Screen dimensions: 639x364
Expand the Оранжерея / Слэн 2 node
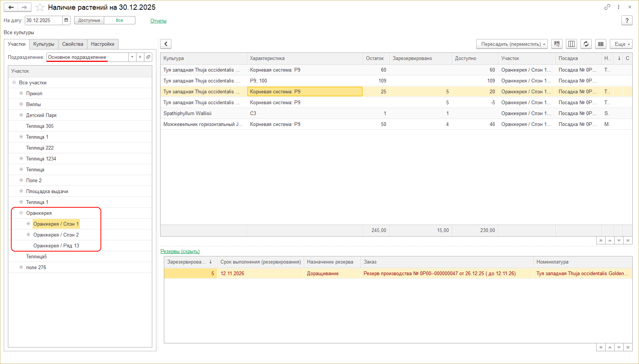click(x=28, y=235)
